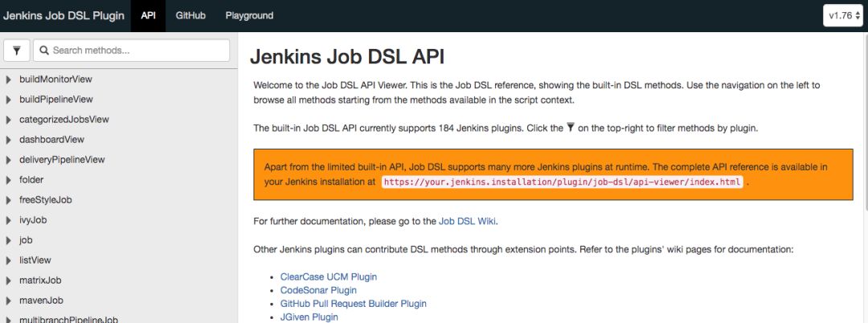Click the Jenkins Job DSL Plugin title

click(x=63, y=15)
